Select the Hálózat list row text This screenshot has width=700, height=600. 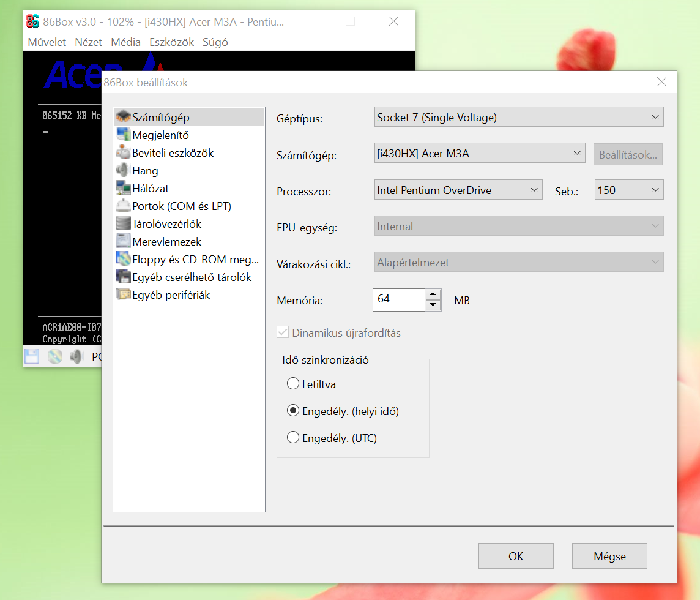151,188
